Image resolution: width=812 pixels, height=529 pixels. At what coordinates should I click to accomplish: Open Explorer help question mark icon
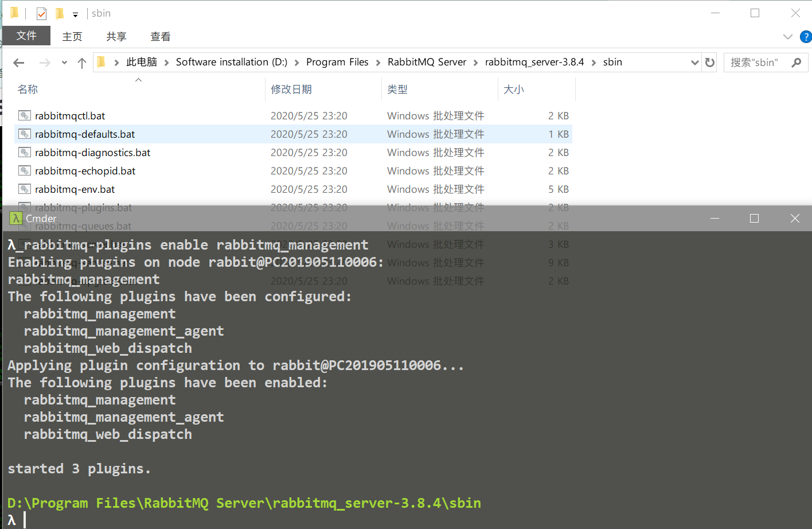(x=806, y=37)
